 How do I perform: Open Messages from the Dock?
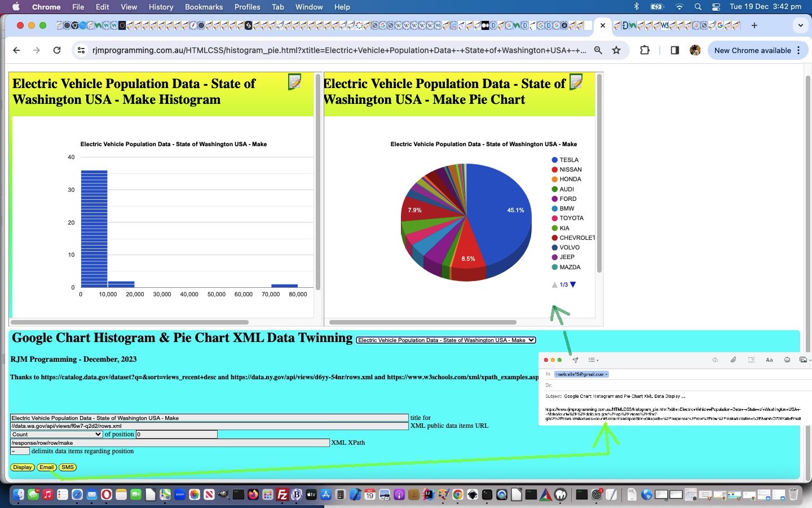tap(33, 495)
